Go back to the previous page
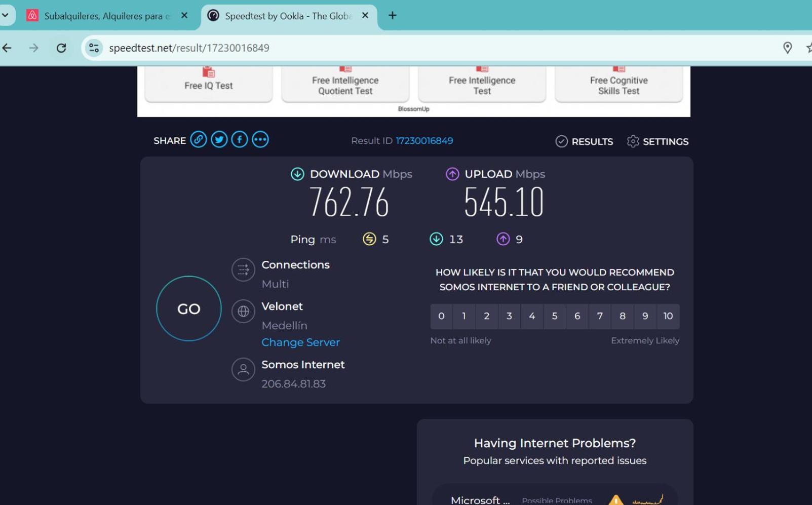Image resolution: width=812 pixels, height=505 pixels. [7, 48]
